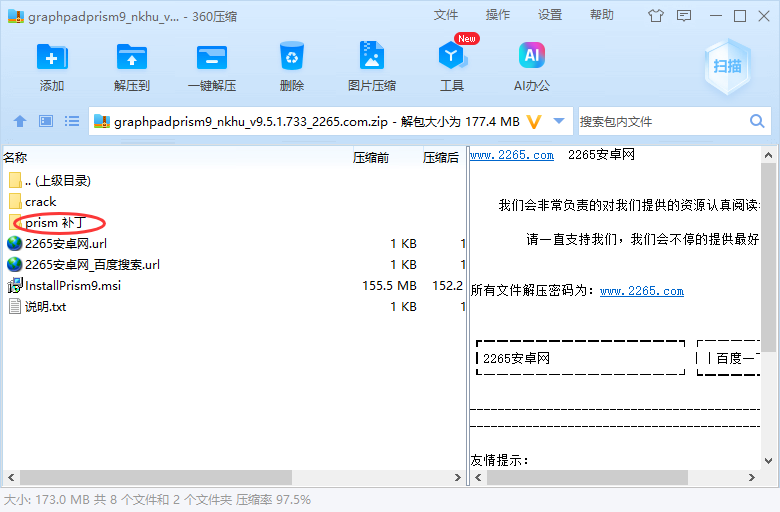Click the 友情提示 text in preview
This screenshot has height=512, width=780.
[499, 460]
